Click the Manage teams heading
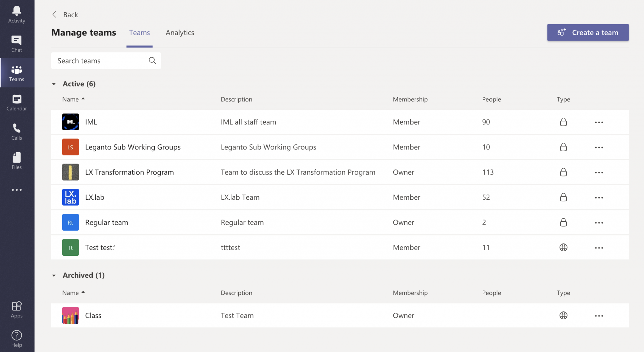The width and height of the screenshot is (644, 352). point(84,32)
